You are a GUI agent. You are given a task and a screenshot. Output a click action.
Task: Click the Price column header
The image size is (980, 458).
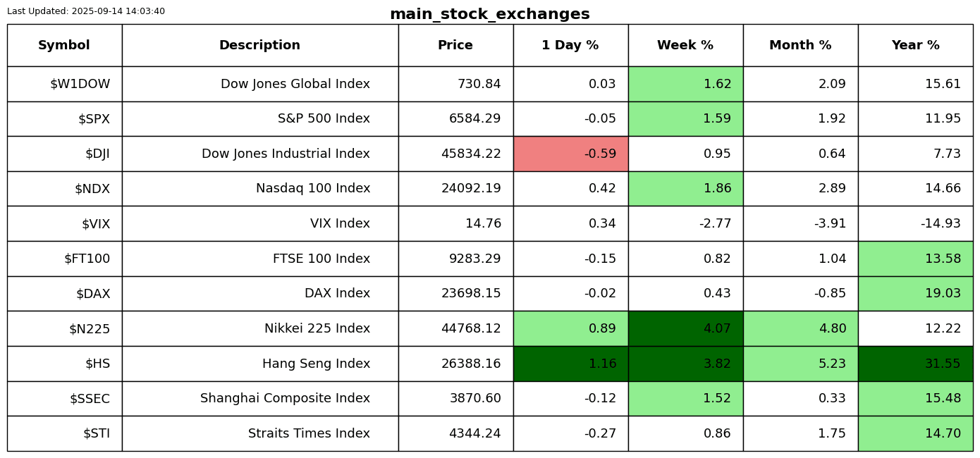tap(455, 46)
